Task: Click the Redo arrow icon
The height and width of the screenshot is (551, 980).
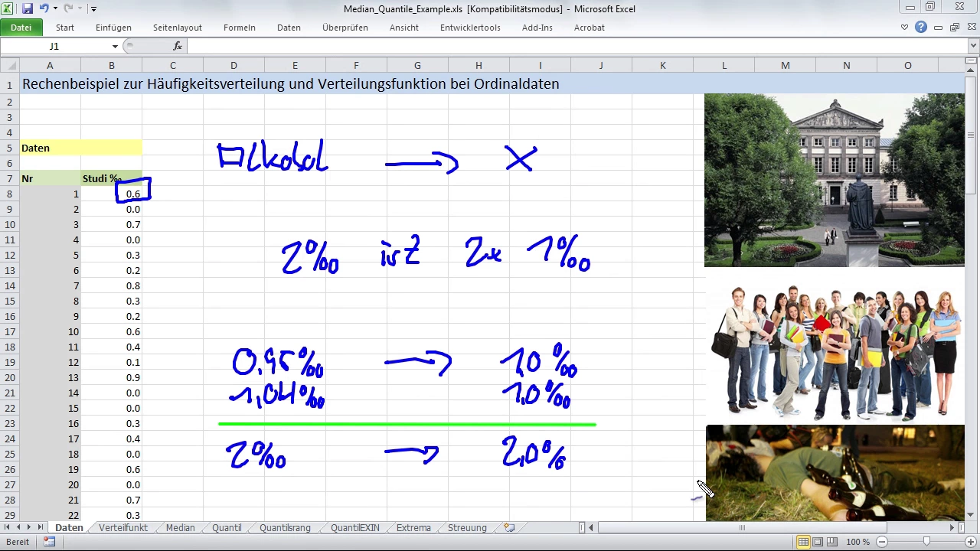Action: (x=68, y=8)
